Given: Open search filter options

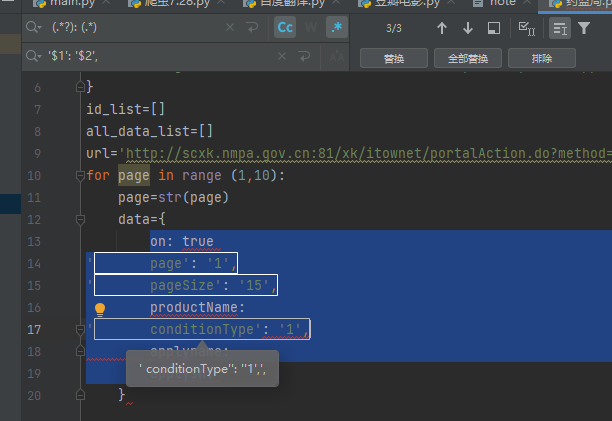Looking at the screenshot, I should (x=584, y=28).
